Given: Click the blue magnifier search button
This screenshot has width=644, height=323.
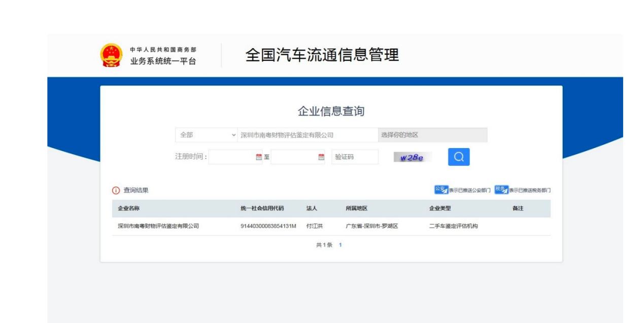Looking at the screenshot, I should pos(458,157).
